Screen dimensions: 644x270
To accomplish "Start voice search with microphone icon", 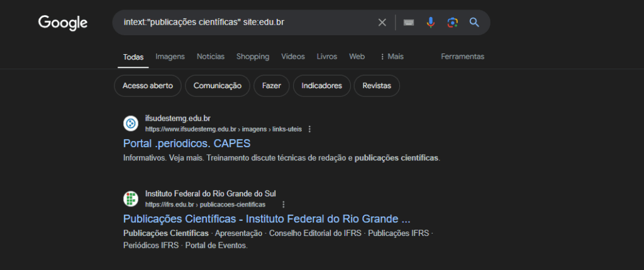I will pyautogui.click(x=430, y=23).
